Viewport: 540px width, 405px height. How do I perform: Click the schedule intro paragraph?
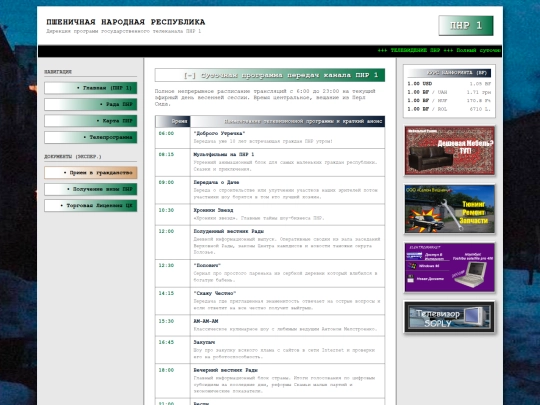[265, 97]
